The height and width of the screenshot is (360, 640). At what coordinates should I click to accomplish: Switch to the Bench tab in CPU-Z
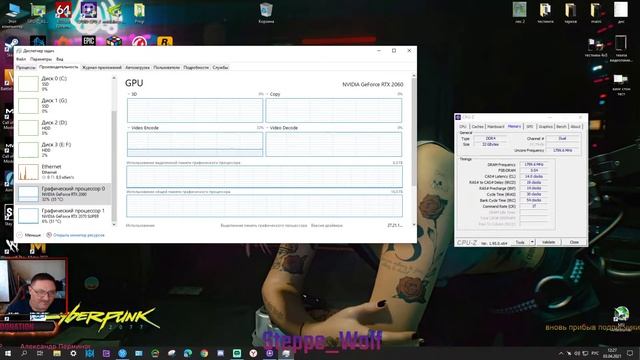point(561,127)
